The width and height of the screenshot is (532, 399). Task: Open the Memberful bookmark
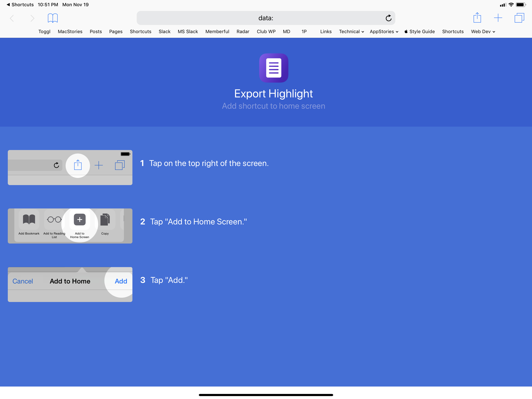point(217,32)
